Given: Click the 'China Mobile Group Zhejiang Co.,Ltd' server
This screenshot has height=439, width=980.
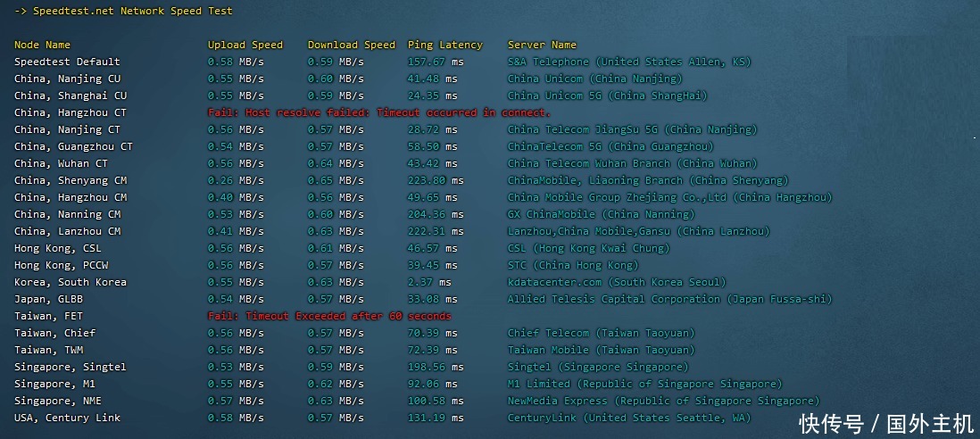Looking at the screenshot, I should 670,196.
